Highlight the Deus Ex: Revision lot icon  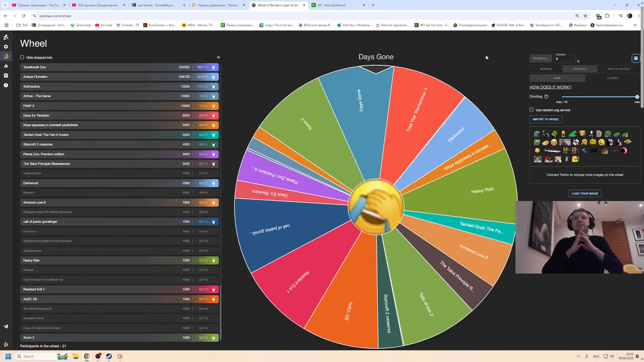[213, 115]
